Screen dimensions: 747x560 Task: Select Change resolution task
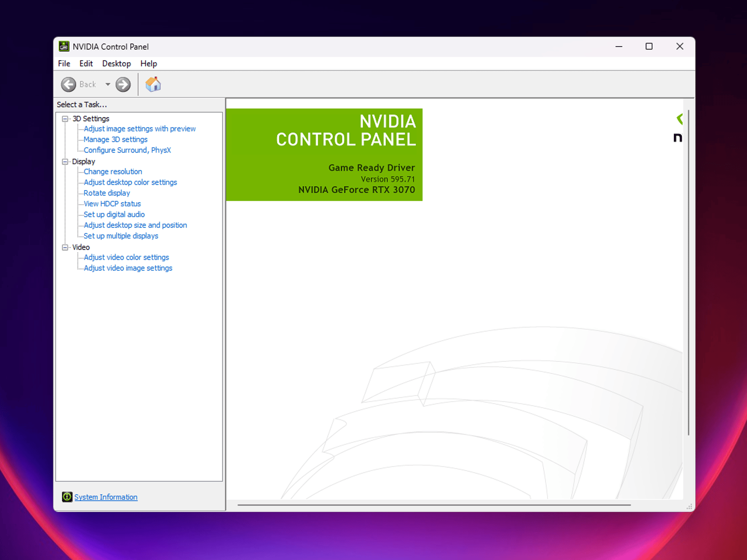tap(113, 171)
